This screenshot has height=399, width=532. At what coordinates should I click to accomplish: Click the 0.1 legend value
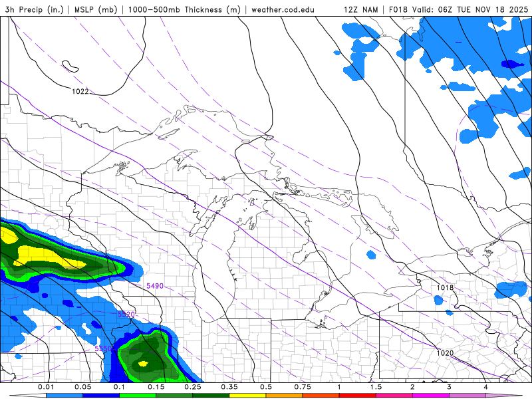point(120,387)
